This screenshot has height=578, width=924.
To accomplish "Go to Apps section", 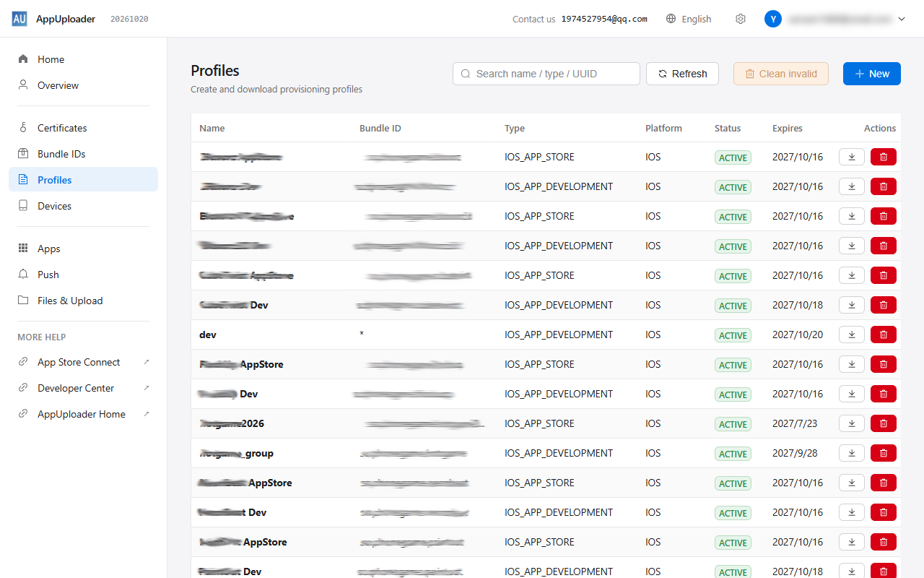I will point(84,249).
